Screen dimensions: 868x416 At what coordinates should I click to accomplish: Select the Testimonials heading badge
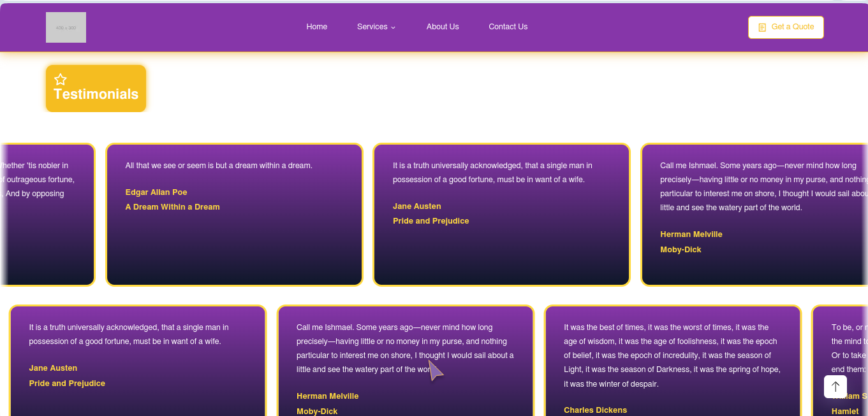[96, 89]
